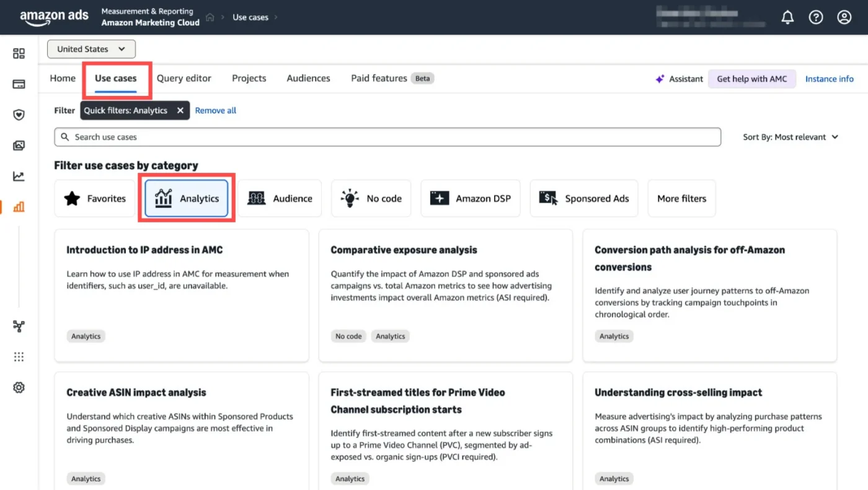Toggle the Amazon DSP category filter
Image resolution: width=868 pixels, height=490 pixels.
471,199
